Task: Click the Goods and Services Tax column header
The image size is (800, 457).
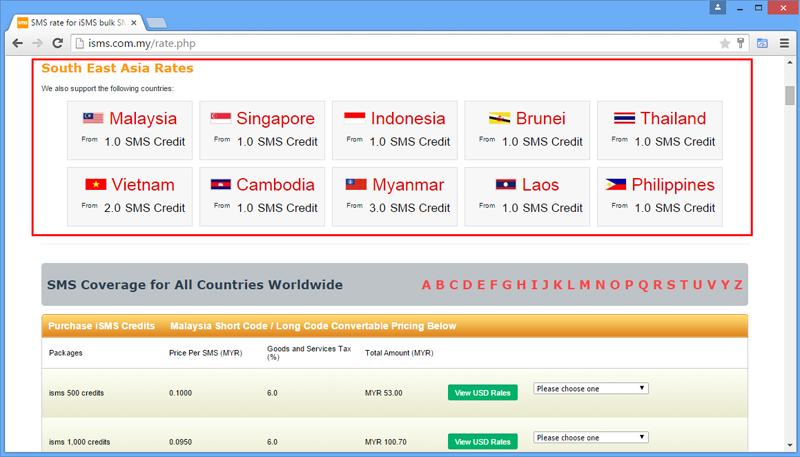Action: point(309,353)
